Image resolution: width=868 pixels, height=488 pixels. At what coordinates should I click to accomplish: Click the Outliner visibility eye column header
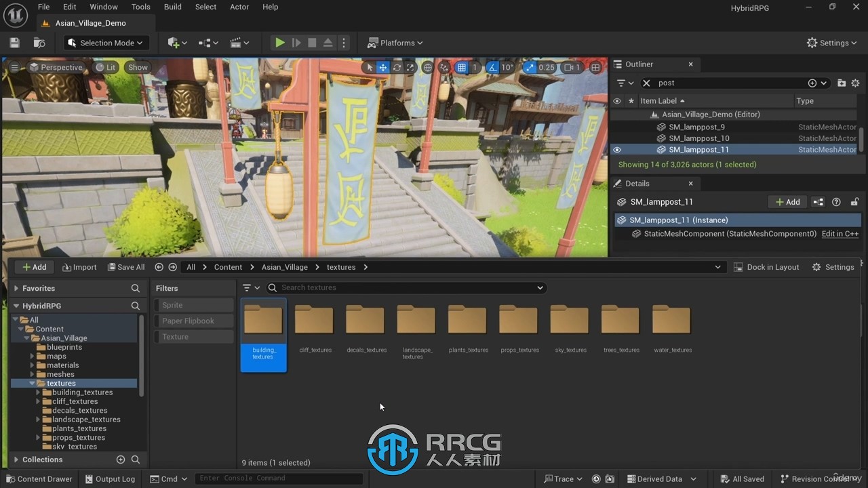pos(617,101)
